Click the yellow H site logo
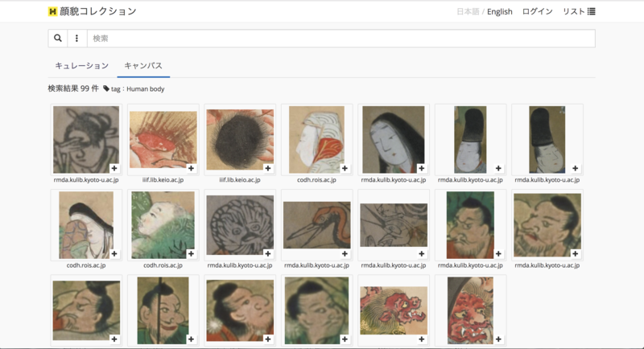Viewport: 644px width, 349px height. [52, 11]
